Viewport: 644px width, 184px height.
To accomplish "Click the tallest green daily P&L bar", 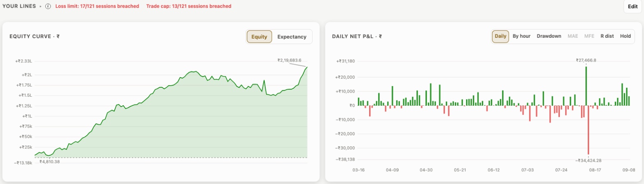I will (586, 86).
